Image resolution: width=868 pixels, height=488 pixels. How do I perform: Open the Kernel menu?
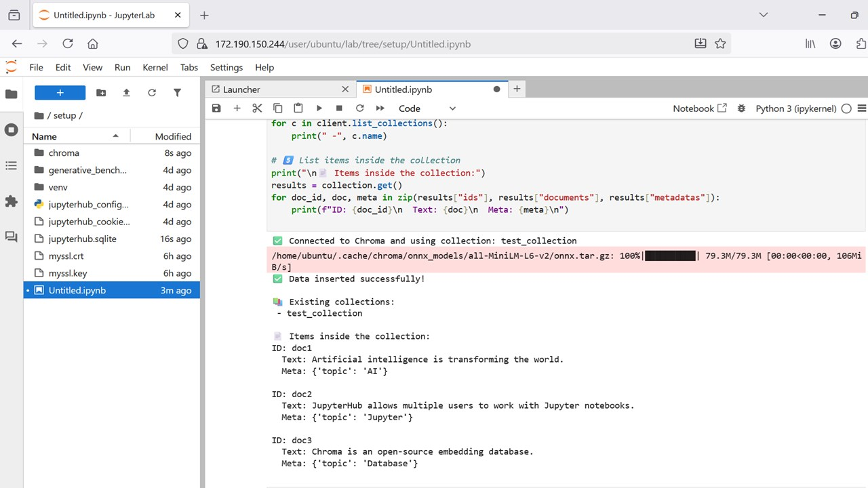click(155, 67)
